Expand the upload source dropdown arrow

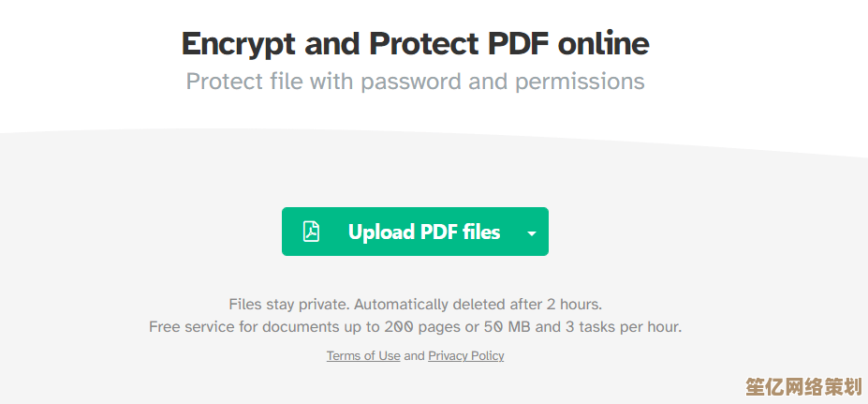click(532, 232)
